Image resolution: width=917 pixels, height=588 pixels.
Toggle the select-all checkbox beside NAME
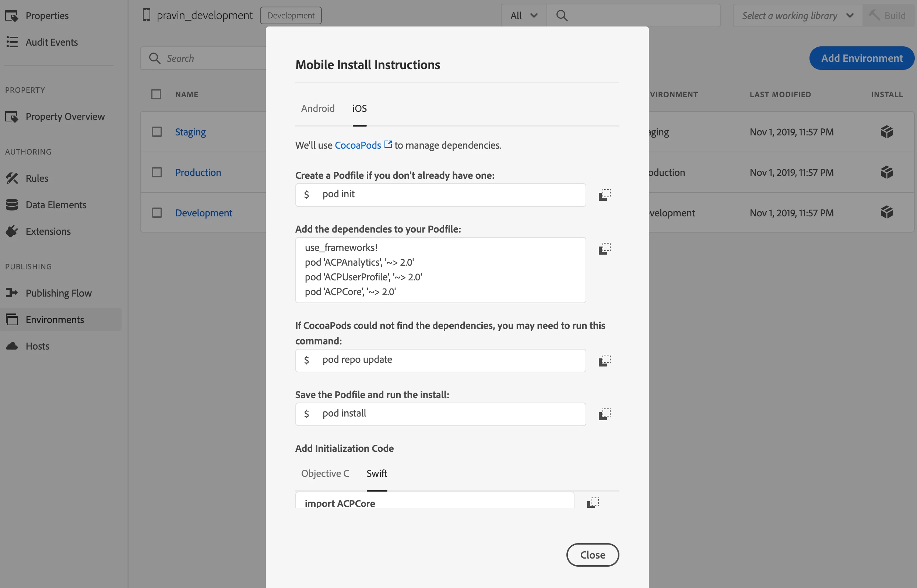pos(156,94)
